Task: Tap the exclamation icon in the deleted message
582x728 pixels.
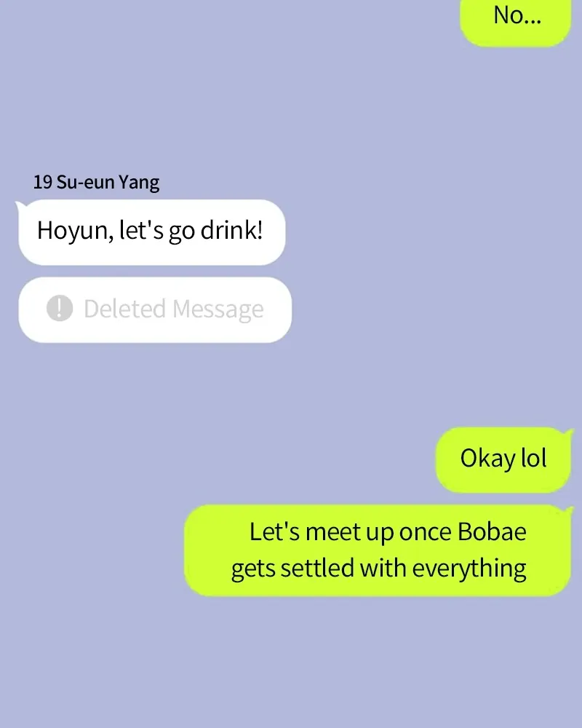Action: click(x=60, y=308)
